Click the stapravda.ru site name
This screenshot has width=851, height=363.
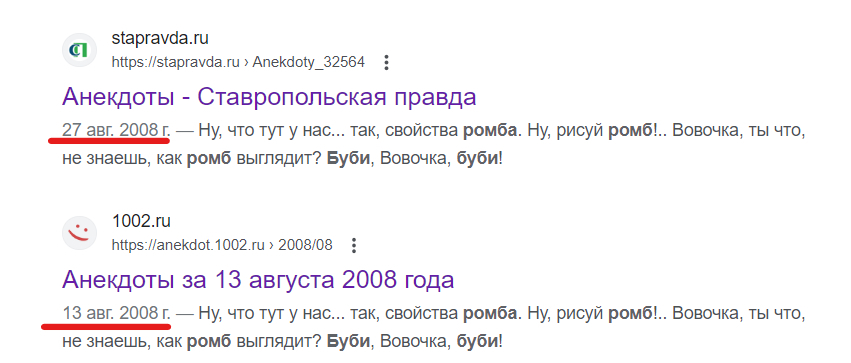point(160,39)
